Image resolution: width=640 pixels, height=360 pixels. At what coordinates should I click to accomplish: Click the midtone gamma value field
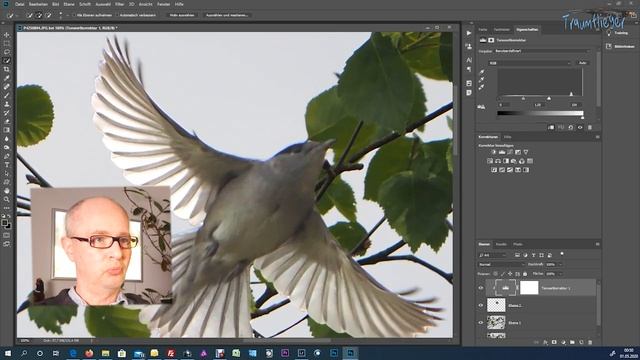click(538, 105)
